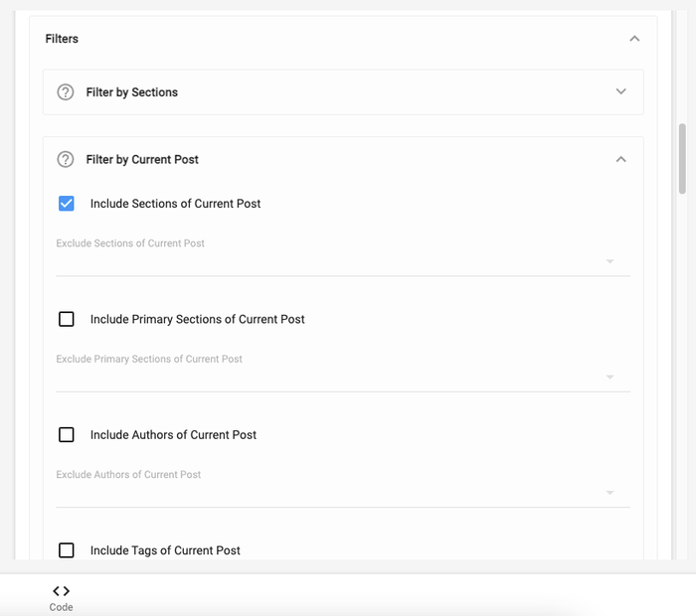This screenshot has height=616, width=696.
Task: Focus the Exclude Sections of Current Post field
Action: tap(328, 261)
